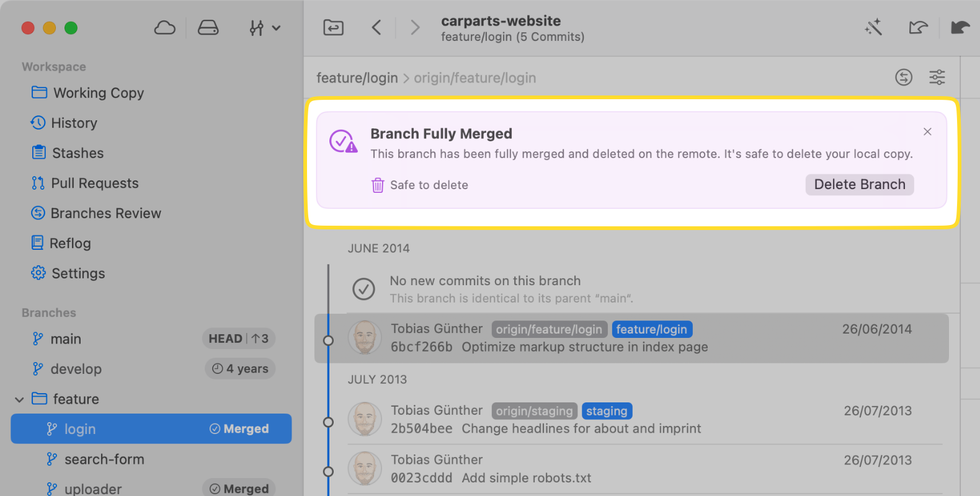Image resolution: width=980 pixels, height=496 pixels.
Task: Collapse the feature folder in Branches
Action: 19,399
